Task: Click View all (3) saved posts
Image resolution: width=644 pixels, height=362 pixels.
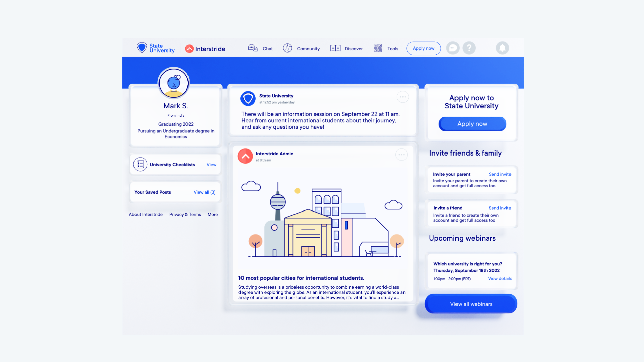Action: point(205,192)
